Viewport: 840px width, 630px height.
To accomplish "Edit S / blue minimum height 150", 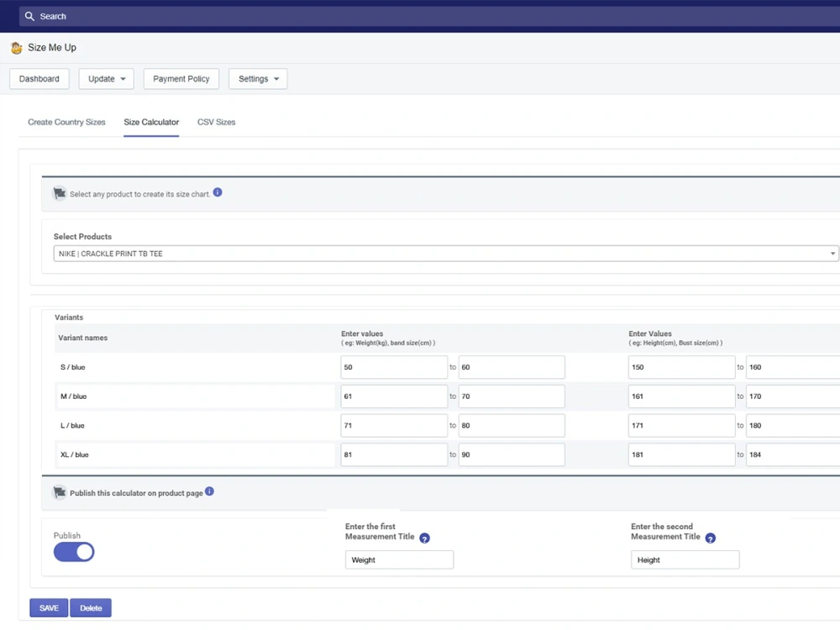I will tap(681, 368).
